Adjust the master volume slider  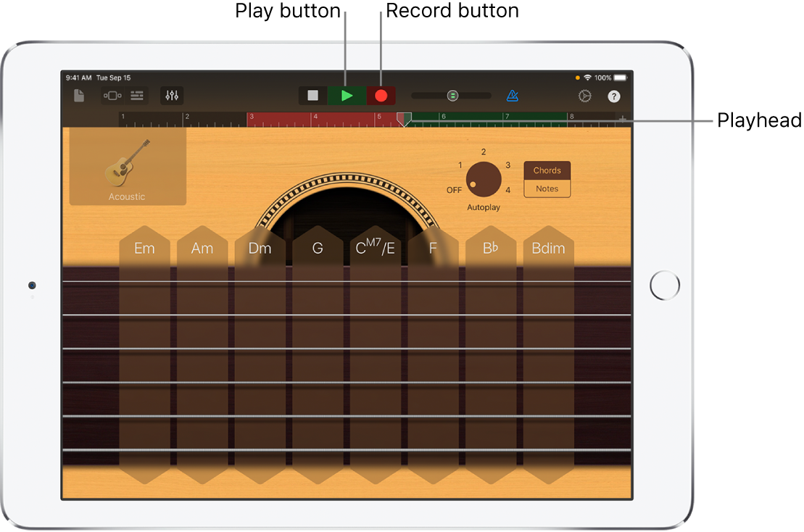(x=452, y=96)
